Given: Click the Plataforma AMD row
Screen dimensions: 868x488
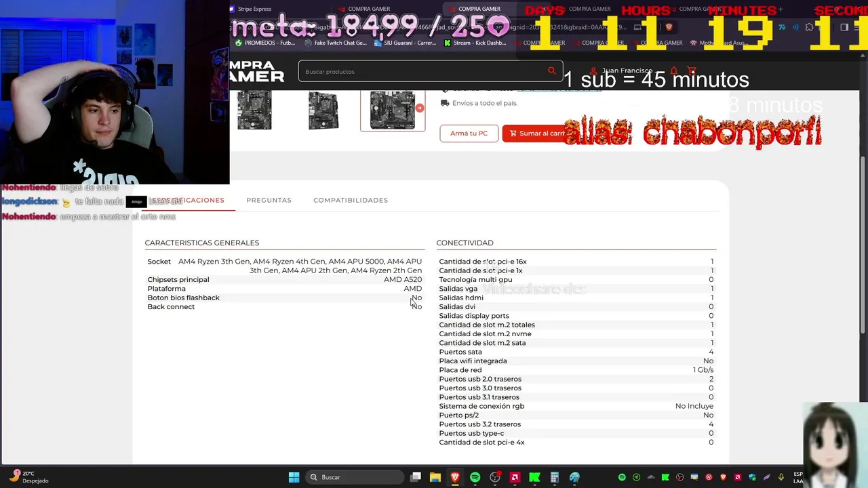Looking at the screenshot, I should click(285, 288).
